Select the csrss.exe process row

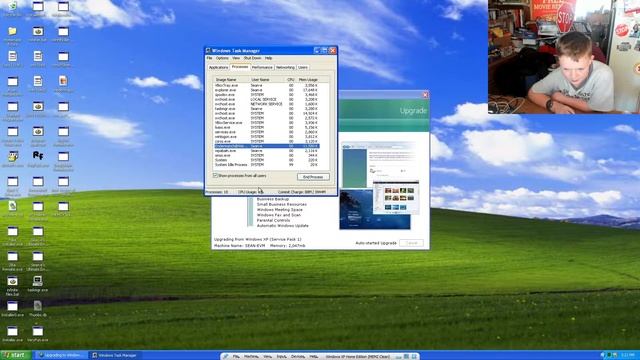tap(267, 141)
